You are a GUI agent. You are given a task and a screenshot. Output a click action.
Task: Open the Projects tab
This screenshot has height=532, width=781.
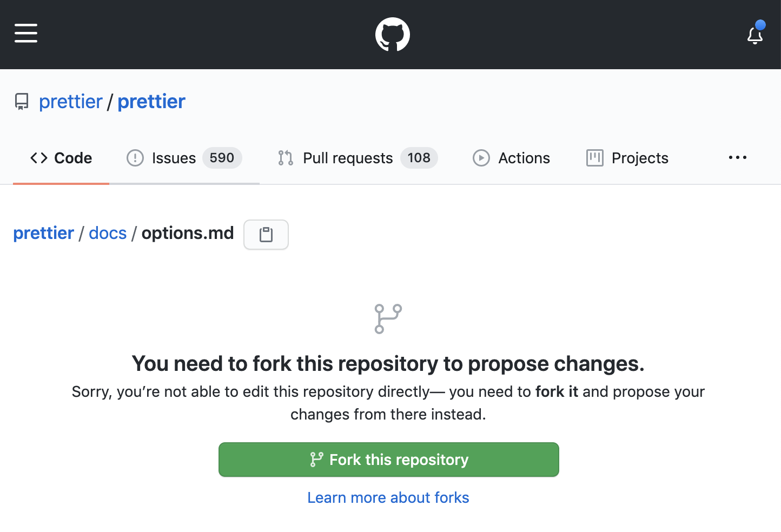(639, 158)
